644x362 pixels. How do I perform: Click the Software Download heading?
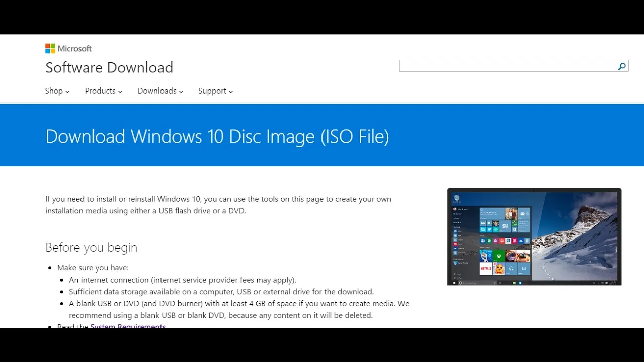109,67
